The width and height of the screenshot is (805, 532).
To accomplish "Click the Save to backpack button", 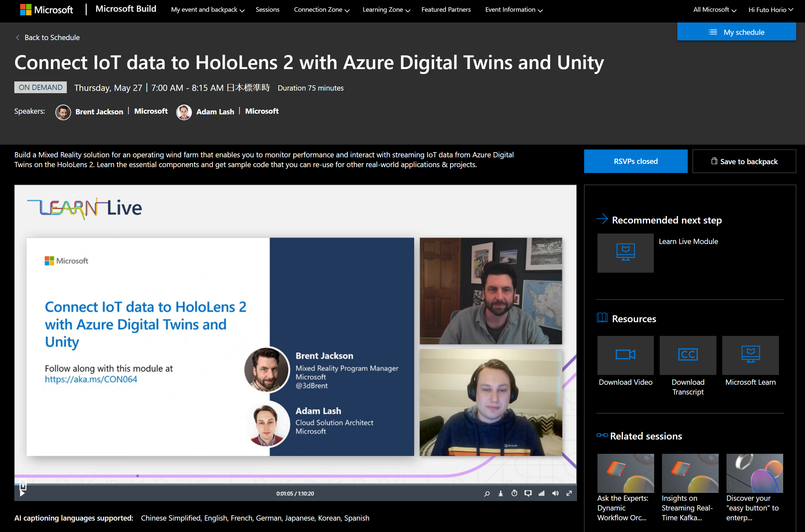I will (x=744, y=162).
